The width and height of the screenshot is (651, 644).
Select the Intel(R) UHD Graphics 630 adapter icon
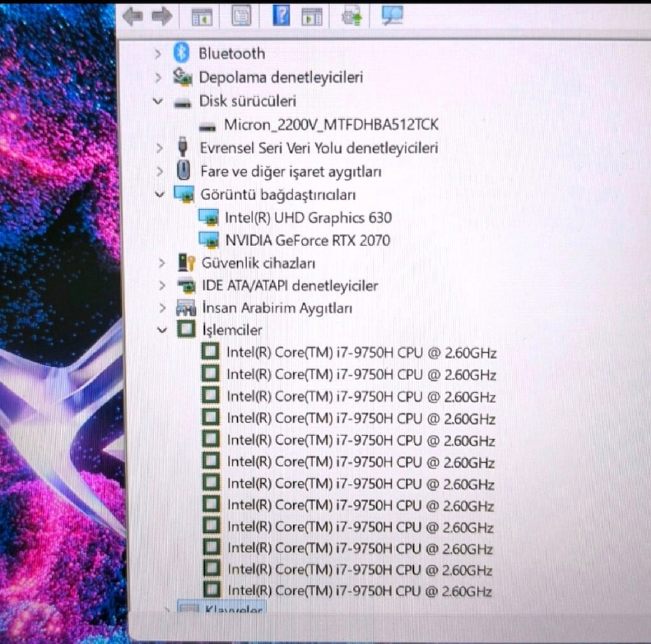pos(209,217)
